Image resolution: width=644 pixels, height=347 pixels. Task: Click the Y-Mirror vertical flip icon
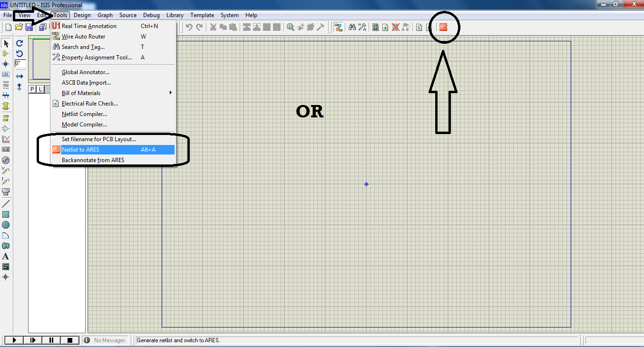pyautogui.click(x=20, y=87)
